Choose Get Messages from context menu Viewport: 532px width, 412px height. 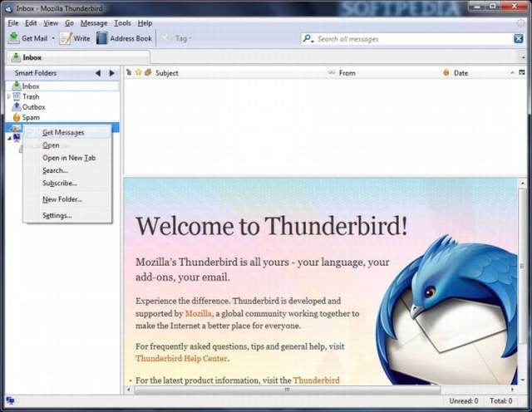pos(63,132)
